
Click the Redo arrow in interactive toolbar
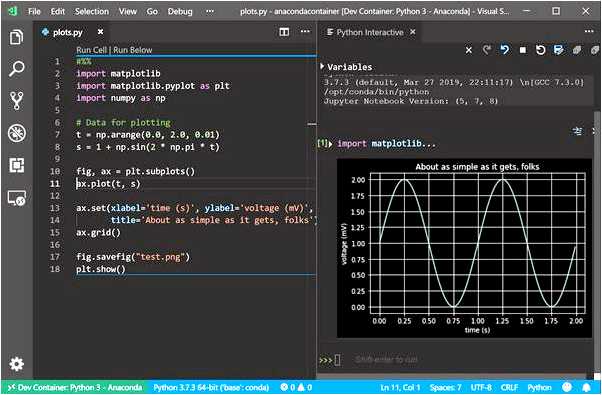(x=487, y=50)
